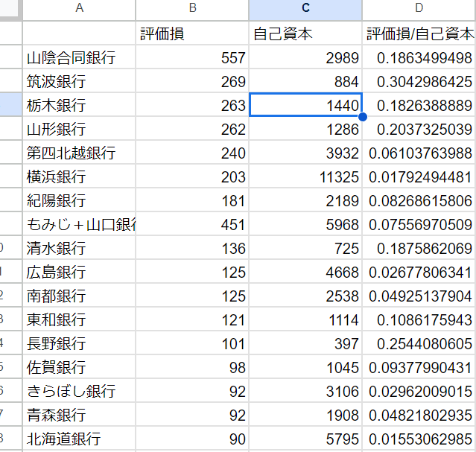
Task: Select column D header
Action: pyautogui.click(x=419, y=10)
